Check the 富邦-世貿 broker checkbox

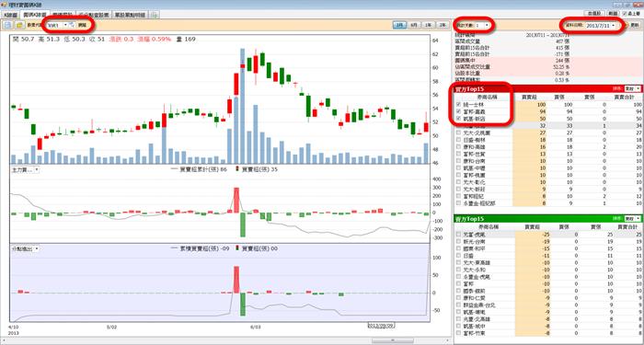(458, 154)
